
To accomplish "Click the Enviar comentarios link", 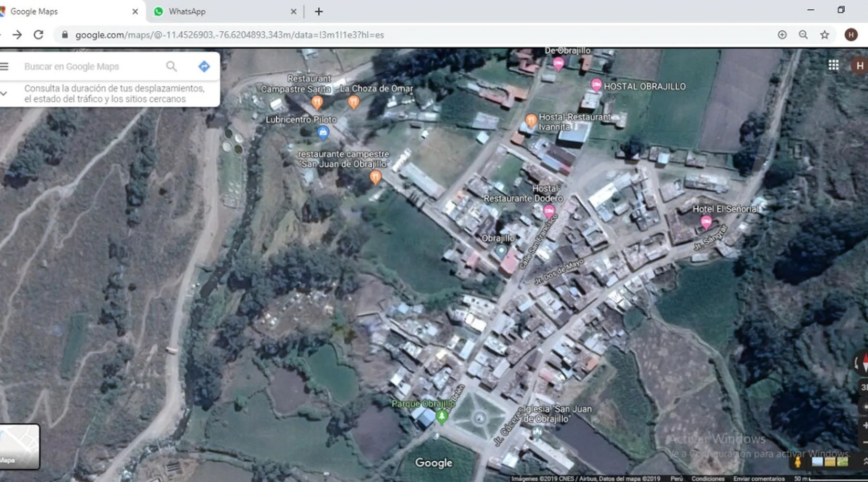I will (759, 479).
